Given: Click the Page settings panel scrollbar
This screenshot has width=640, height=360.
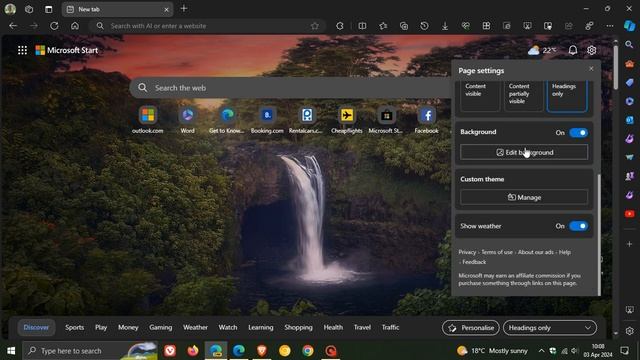Looking at the screenshot, I should [599, 235].
